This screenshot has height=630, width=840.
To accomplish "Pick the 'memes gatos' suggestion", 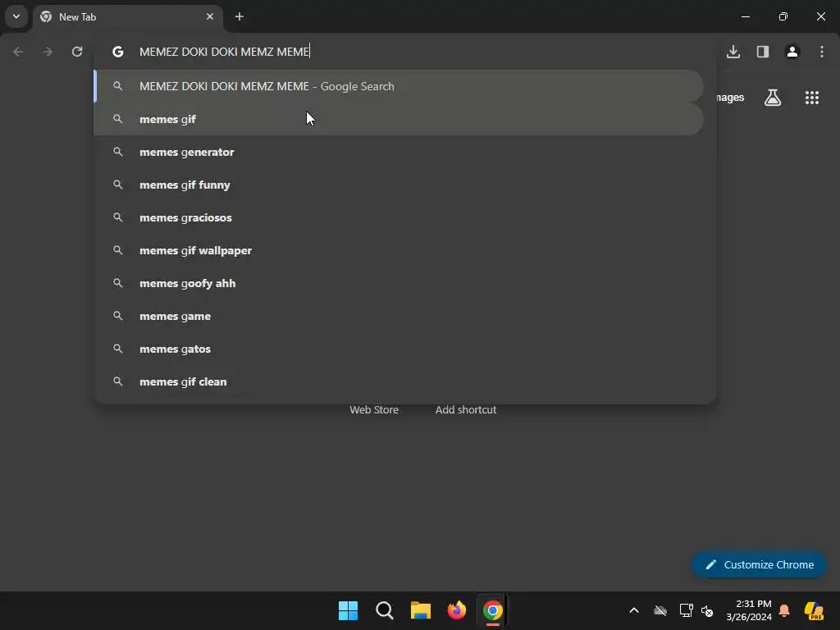I will click(399, 349).
